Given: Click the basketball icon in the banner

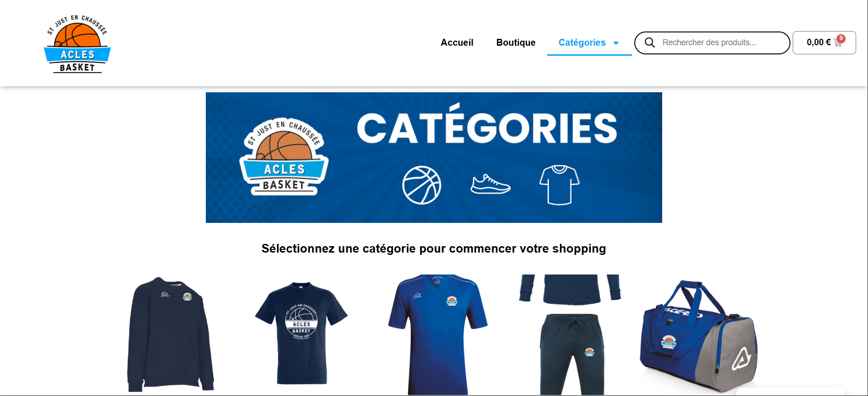Looking at the screenshot, I should point(422,185).
